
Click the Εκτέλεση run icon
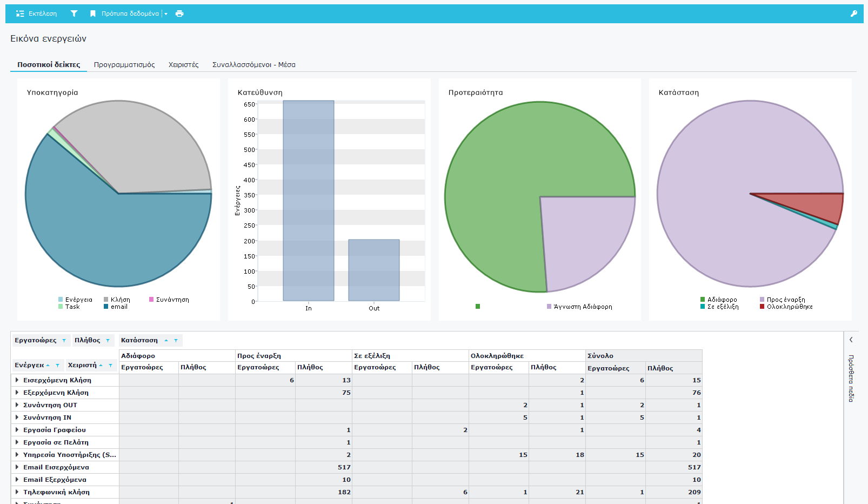(20, 14)
